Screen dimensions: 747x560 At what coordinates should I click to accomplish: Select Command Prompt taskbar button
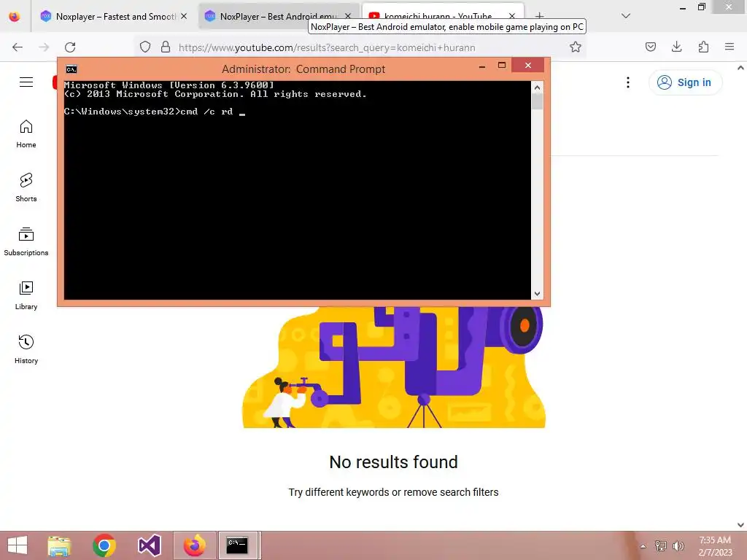coord(239,545)
